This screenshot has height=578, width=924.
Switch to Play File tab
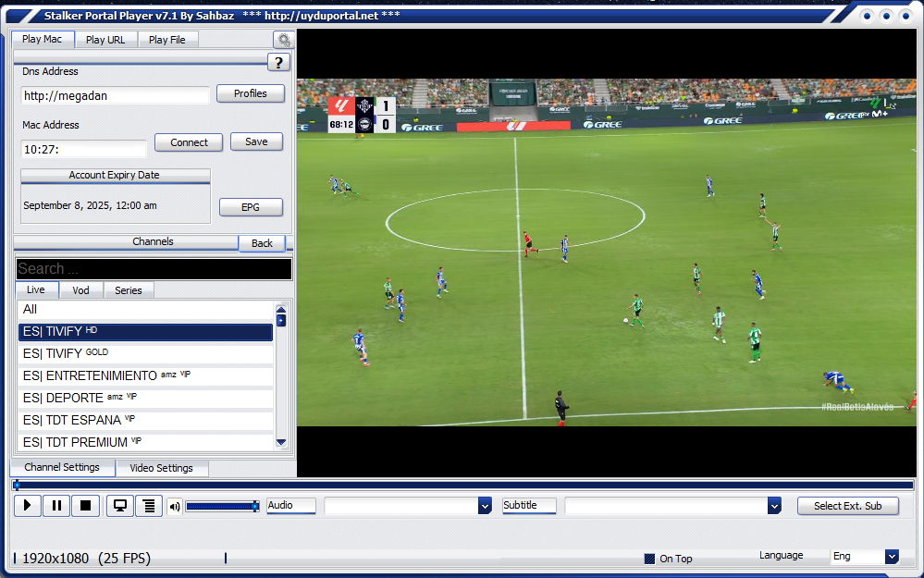(x=167, y=40)
